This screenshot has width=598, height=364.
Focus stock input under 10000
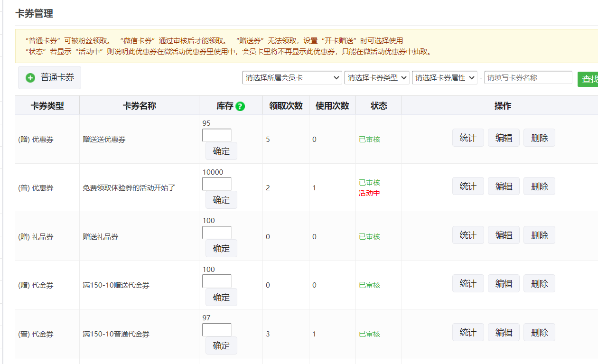(x=217, y=184)
